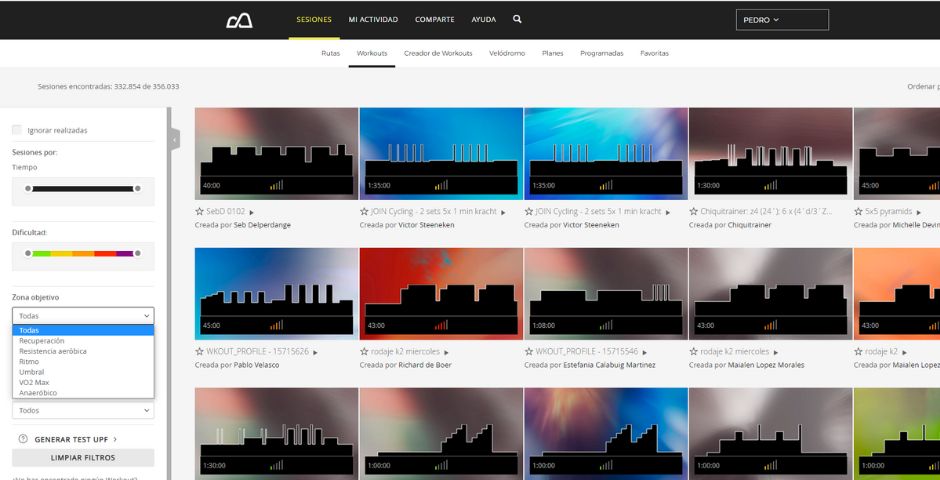This screenshot has height=480, width=940.
Task: Open the 1:08:00 WKOUT_PROFILE - 15715546 thumbnail
Action: (x=606, y=294)
